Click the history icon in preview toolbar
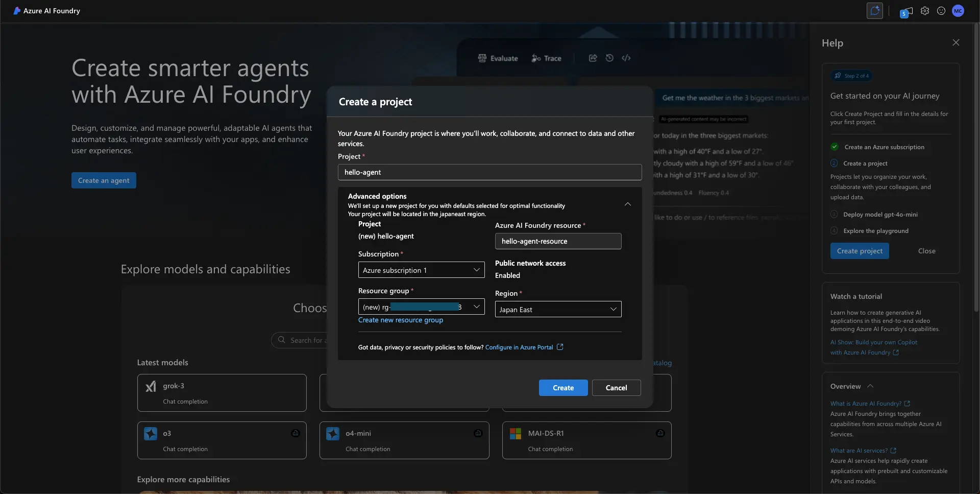980x494 pixels. pyautogui.click(x=609, y=58)
